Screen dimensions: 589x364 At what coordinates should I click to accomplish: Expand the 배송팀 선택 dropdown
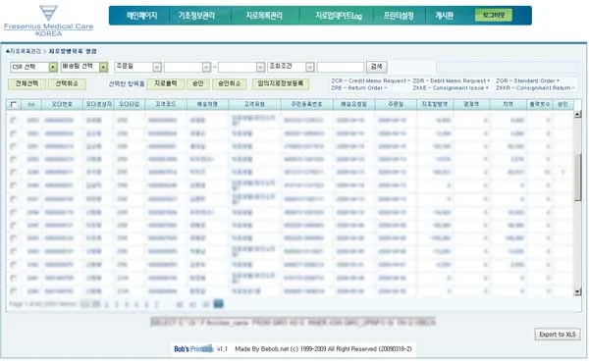[104, 67]
